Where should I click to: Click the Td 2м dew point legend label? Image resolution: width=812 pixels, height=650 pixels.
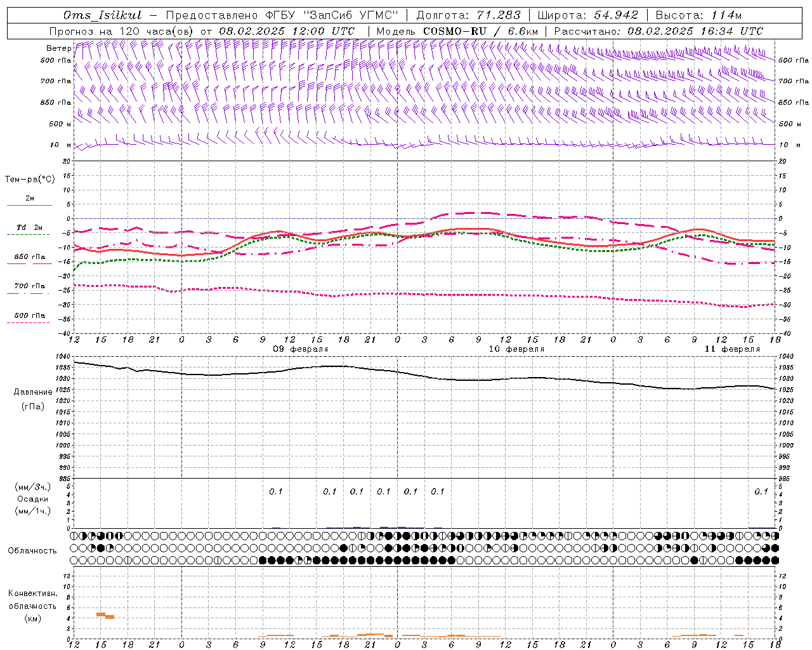click(x=30, y=227)
